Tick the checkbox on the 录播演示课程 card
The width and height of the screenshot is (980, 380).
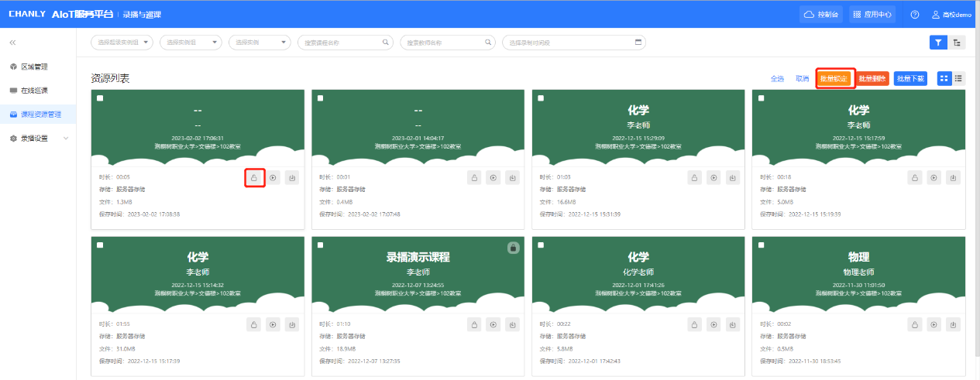pyautogui.click(x=320, y=245)
